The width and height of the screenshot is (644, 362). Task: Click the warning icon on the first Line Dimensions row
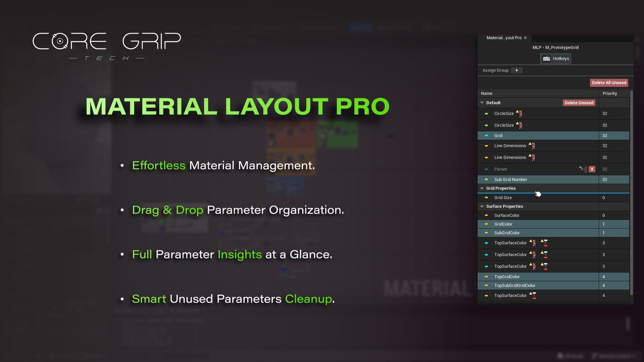[x=532, y=145]
